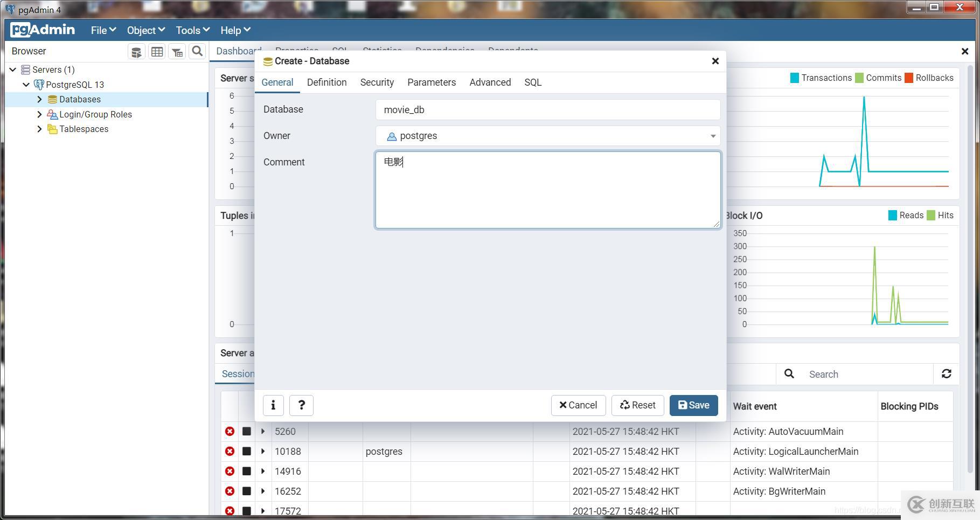Image resolution: width=980 pixels, height=520 pixels.
Task: Click the Query Tool database icon in Browser toolbar
Action: 136,52
